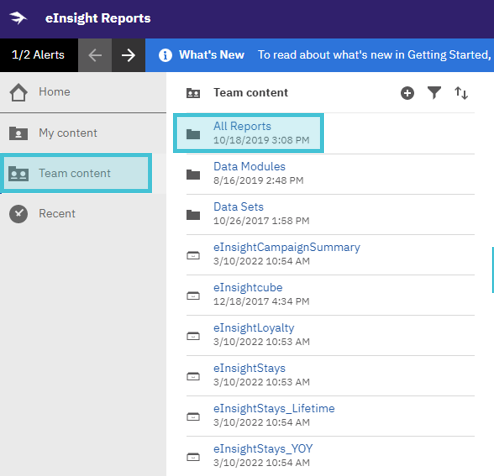The image size is (494, 476).
Task: Open the Data Modules folder link
Action: (x=249, y=166)
